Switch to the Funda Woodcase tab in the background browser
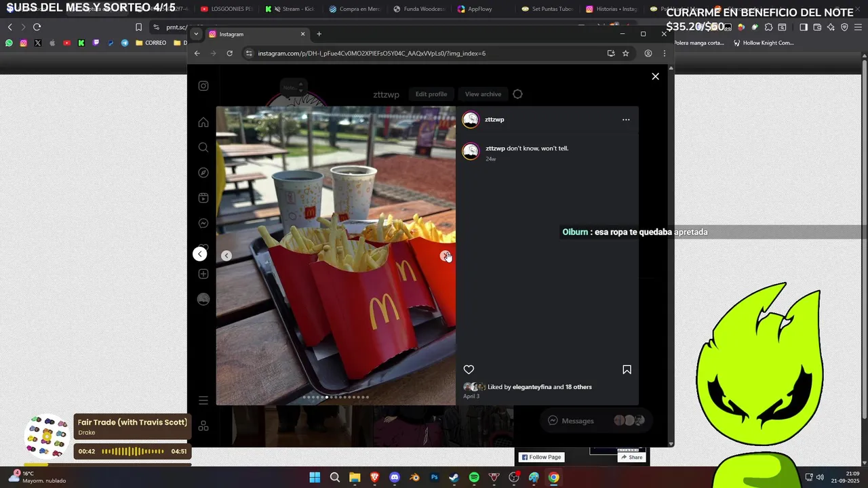 (x=419, y=9)
